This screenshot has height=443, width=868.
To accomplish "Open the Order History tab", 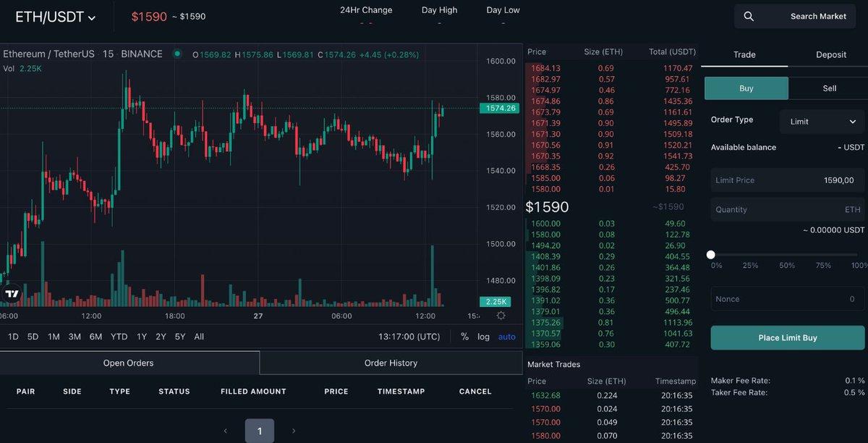I will click(x=391, y=363).
